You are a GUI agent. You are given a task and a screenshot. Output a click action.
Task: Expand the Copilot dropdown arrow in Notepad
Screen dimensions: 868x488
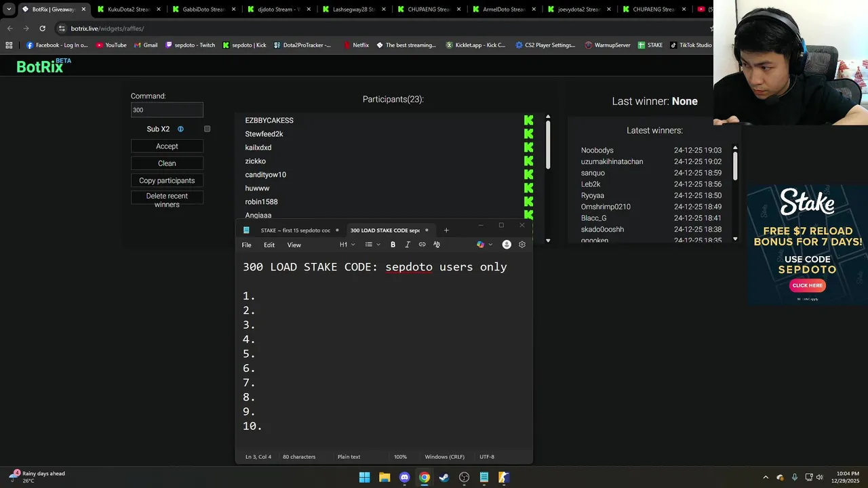coord(490,245)
